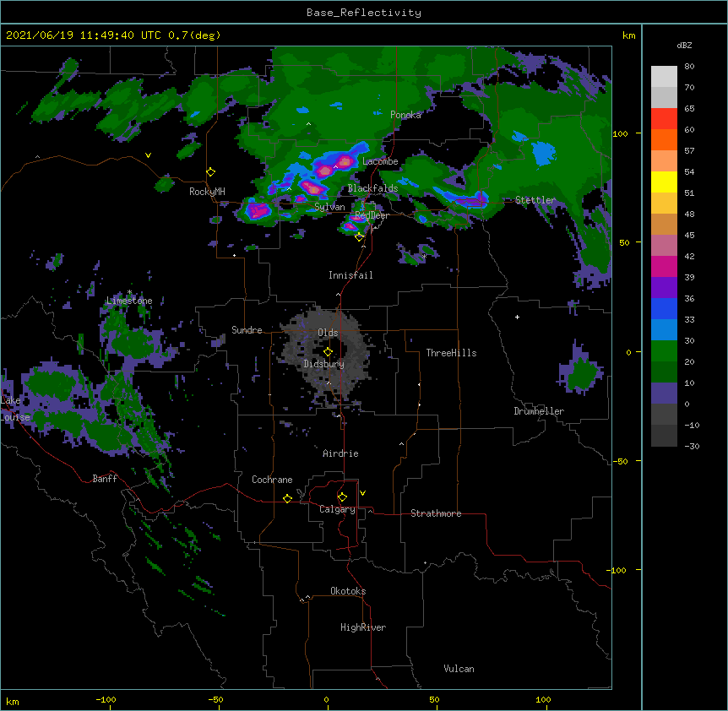Pick the red 60-65 dBZ legend swatch
Viewport: 728px width, 711px height.
pyautogui.click(x=664, y=119)
